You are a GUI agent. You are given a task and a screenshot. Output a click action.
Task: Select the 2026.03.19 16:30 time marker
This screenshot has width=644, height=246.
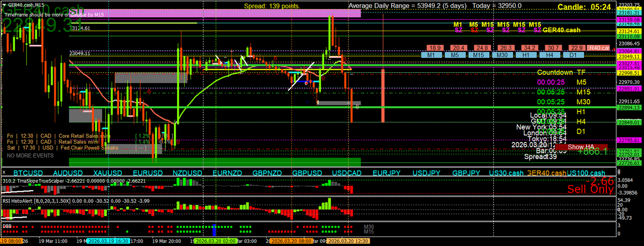[x=108, y=242]
